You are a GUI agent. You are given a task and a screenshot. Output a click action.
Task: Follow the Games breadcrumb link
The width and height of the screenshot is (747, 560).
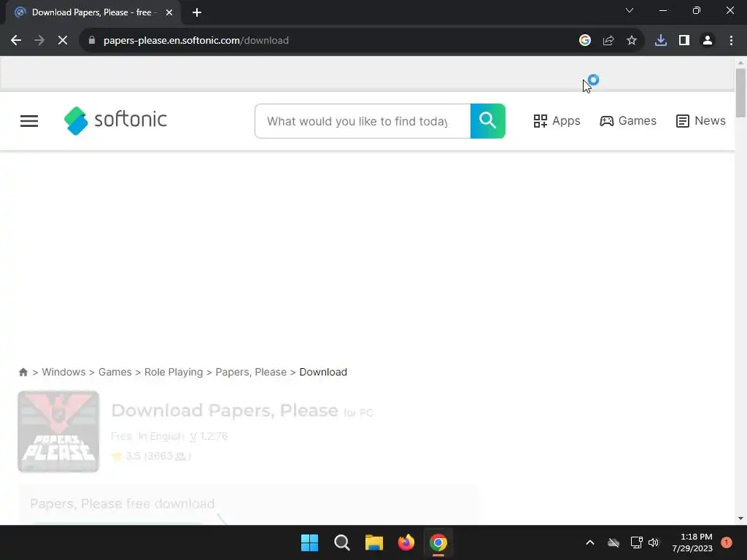click(x=115, y=372)
